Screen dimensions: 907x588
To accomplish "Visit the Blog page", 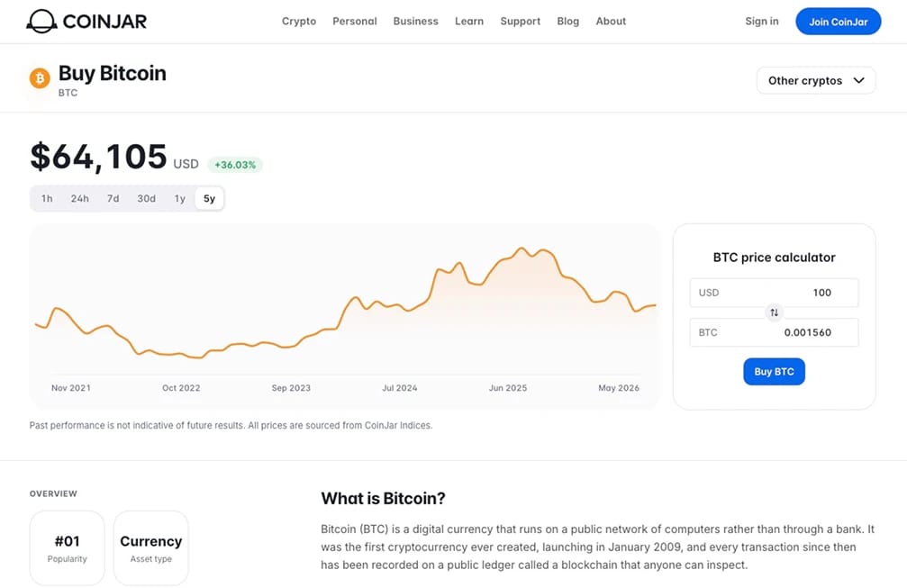I will coord(568,22).
